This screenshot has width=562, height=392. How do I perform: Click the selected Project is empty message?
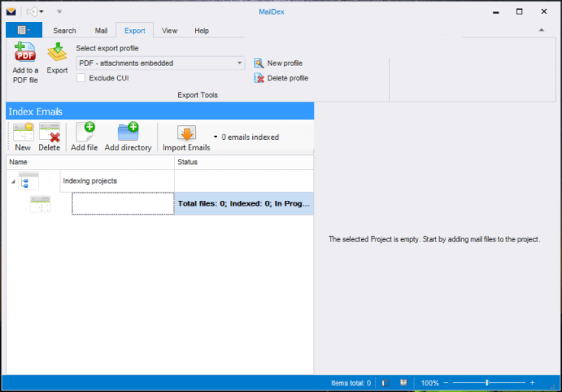[434, 240]
